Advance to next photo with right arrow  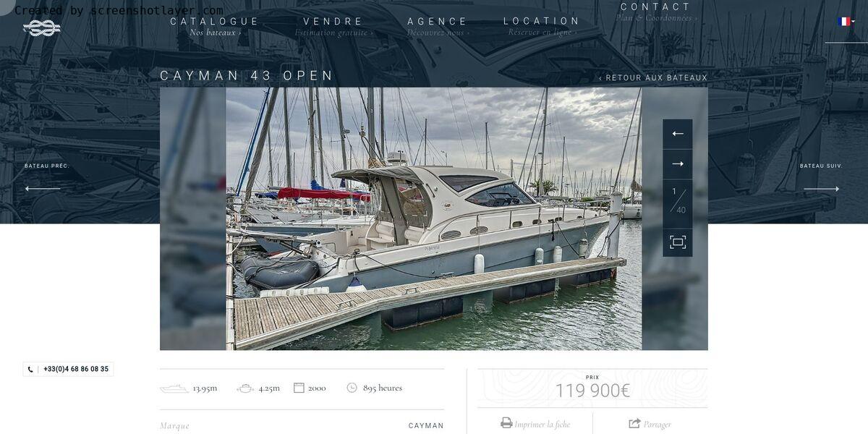(678, 164)
